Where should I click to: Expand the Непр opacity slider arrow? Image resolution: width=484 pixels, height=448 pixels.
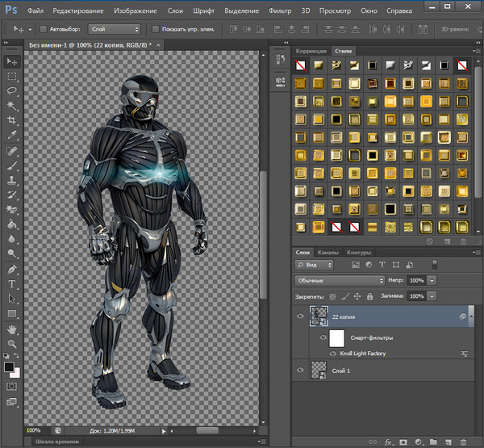(x=432, y=280)
